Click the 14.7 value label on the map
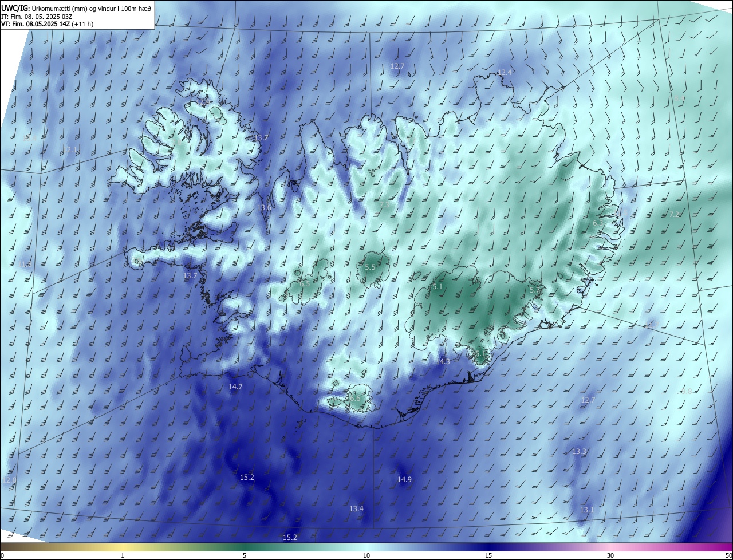The height and width of the screenshot is (560, 733). (x=235, y=387)
